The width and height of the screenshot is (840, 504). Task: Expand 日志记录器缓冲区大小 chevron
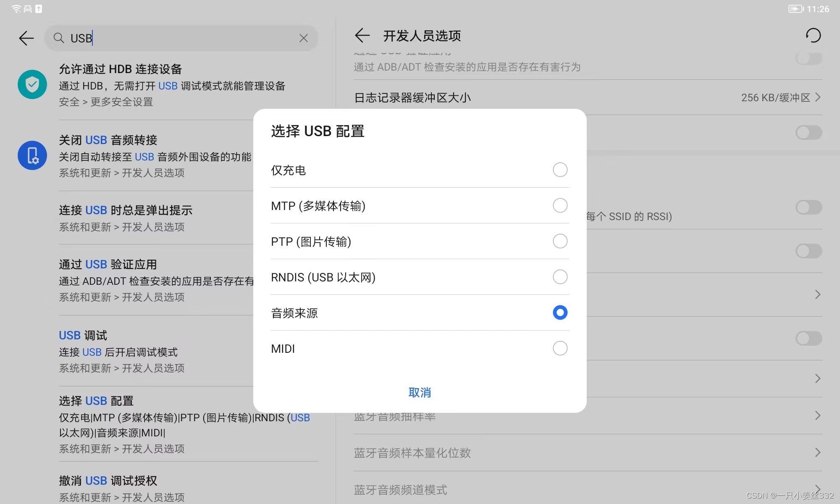tap(817, 97)
